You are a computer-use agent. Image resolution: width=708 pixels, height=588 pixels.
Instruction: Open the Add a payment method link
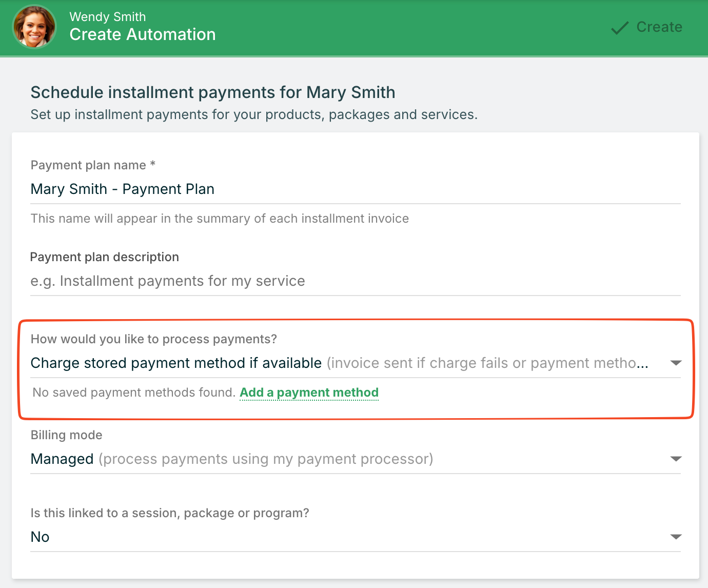[309, 393]
